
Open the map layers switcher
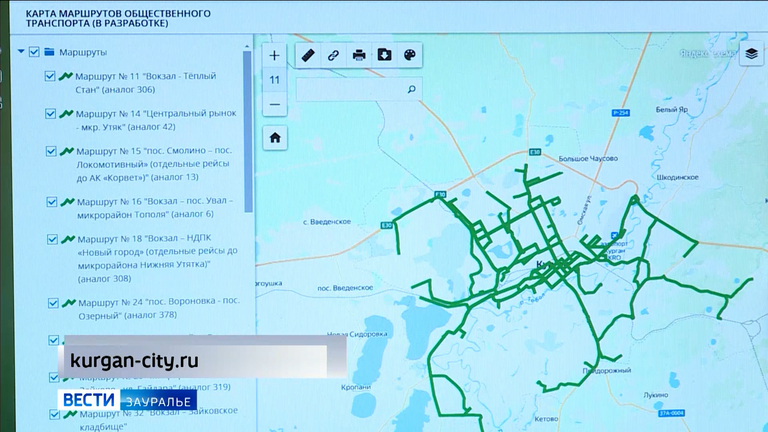coord(751,54)
